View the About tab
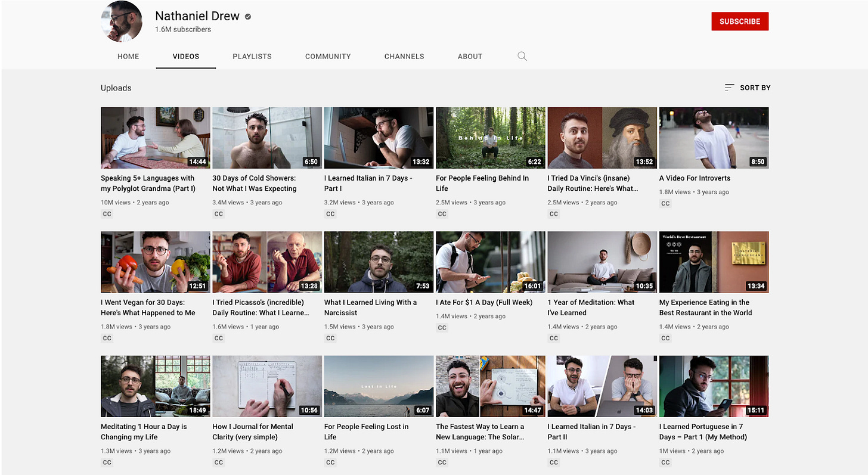This screenshot has height=475, width=868. tap(470, 56)
